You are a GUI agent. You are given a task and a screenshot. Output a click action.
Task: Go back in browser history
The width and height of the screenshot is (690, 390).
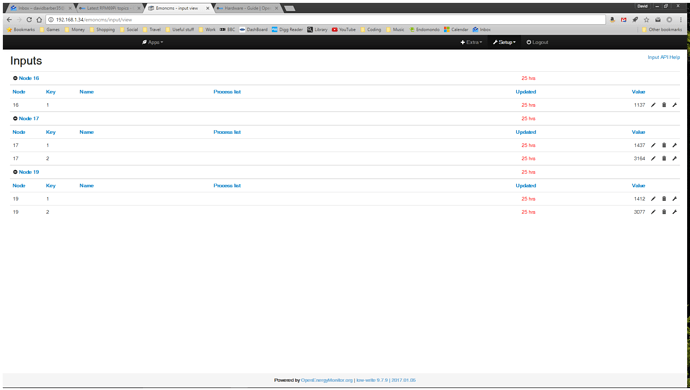(x=9, y=20)
